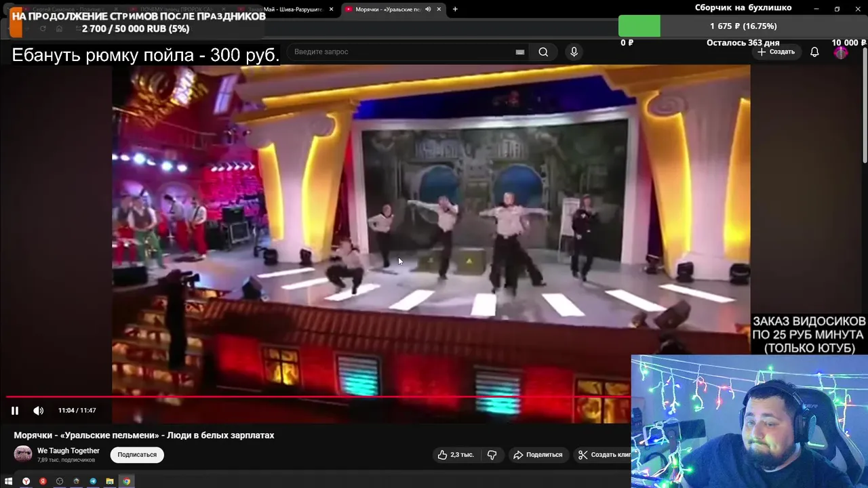The image size is (868, 488).
Task: Click the '7,89 тыс. подписчиков' subscriber count
Action: tap(66, 460)
